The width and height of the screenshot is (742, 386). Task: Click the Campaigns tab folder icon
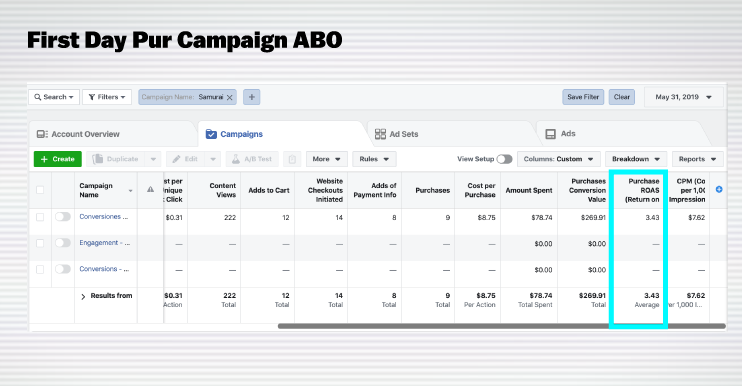(211, 134)
